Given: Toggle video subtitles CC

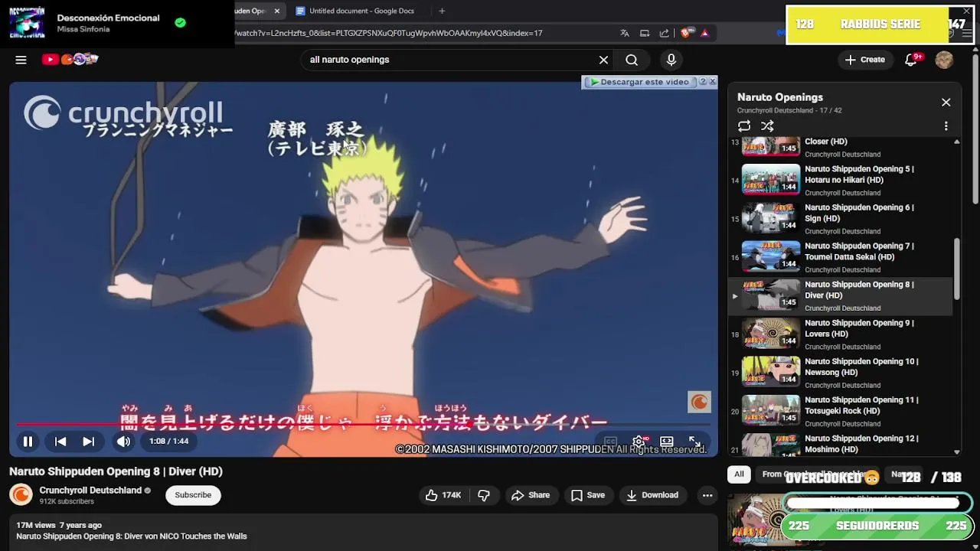Looking at the screenshot, I should point(610,442).
